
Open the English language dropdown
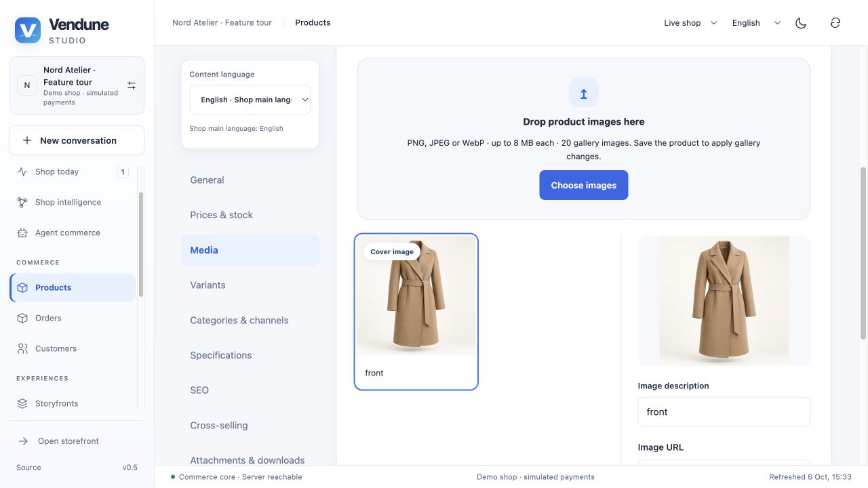756,23
